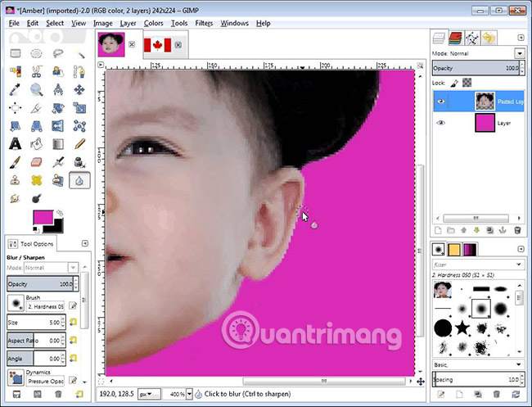This screenshot has width=532, height=407.
Task: Hide the Pasted Layer using eye icon
Action: tap(441, 102)
